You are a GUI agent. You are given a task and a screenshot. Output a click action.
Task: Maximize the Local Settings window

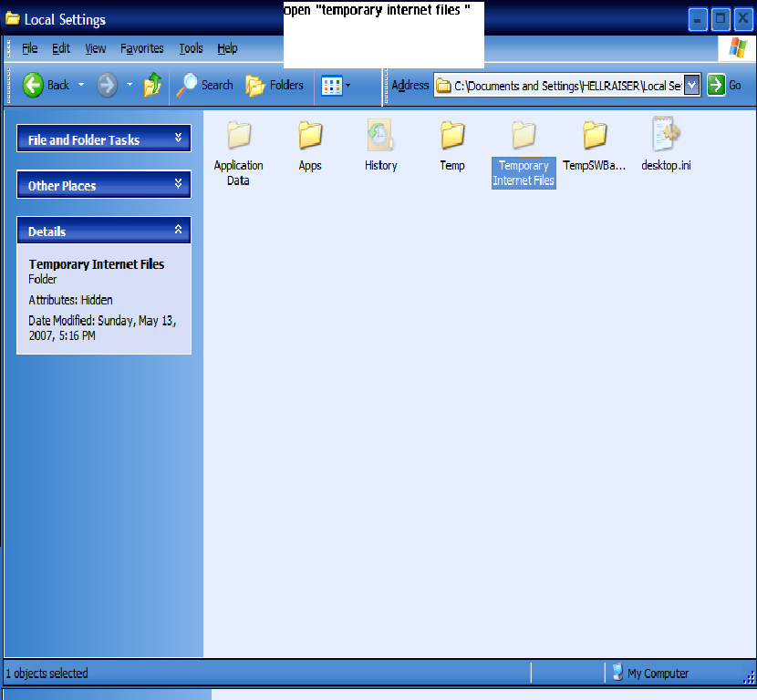pos(721,19)
